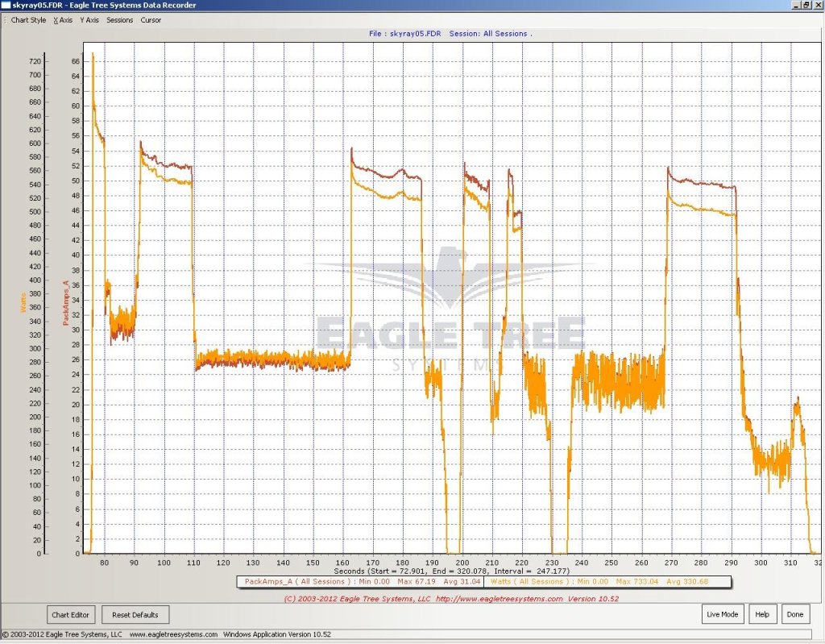Open Help from the bottom bar

[761, 614]
